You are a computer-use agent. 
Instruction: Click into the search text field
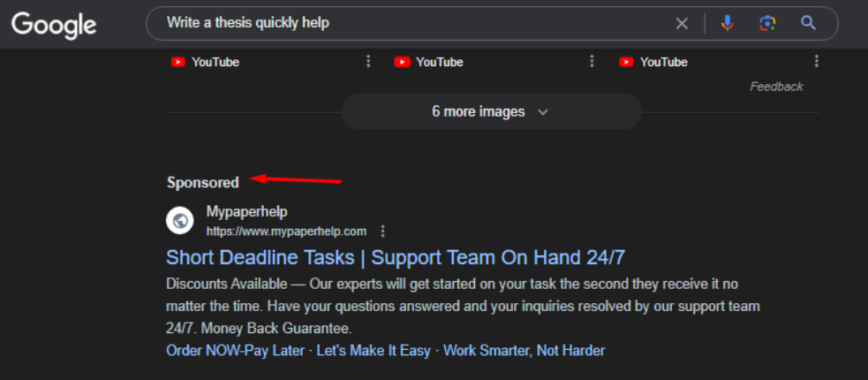(397, 24)
